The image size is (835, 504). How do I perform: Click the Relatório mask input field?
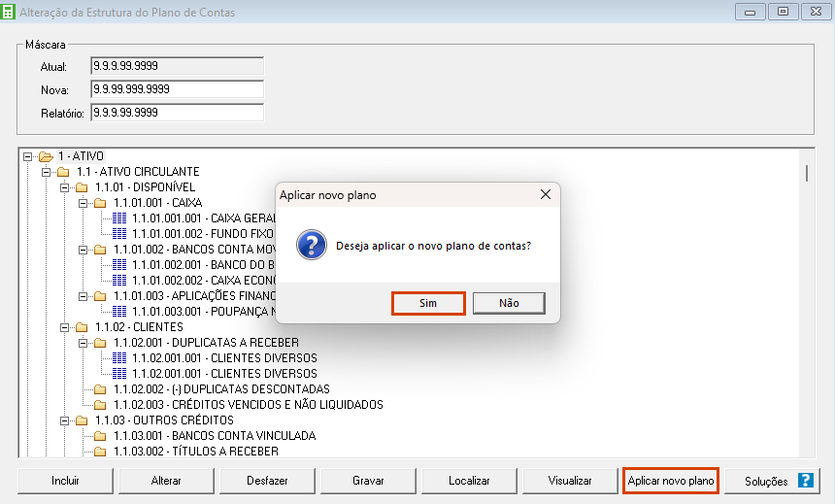(x=177, y=112)
